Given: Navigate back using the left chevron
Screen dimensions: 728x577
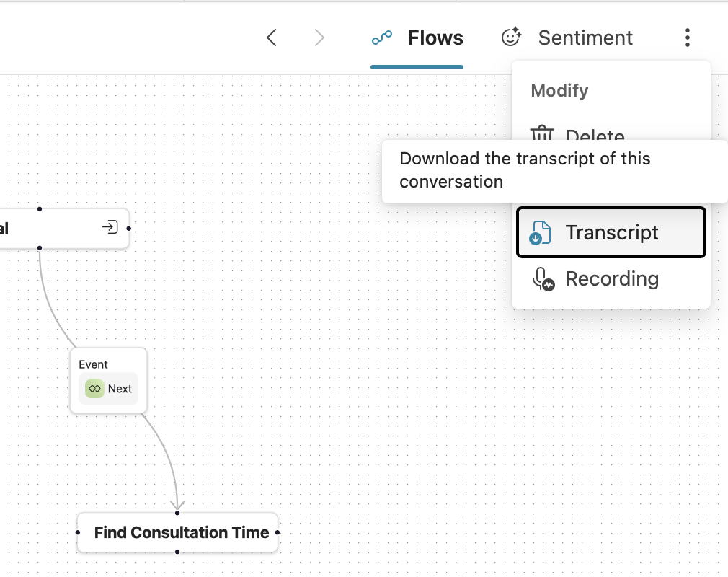Looking at the screenshot, I should click(272, 37).
